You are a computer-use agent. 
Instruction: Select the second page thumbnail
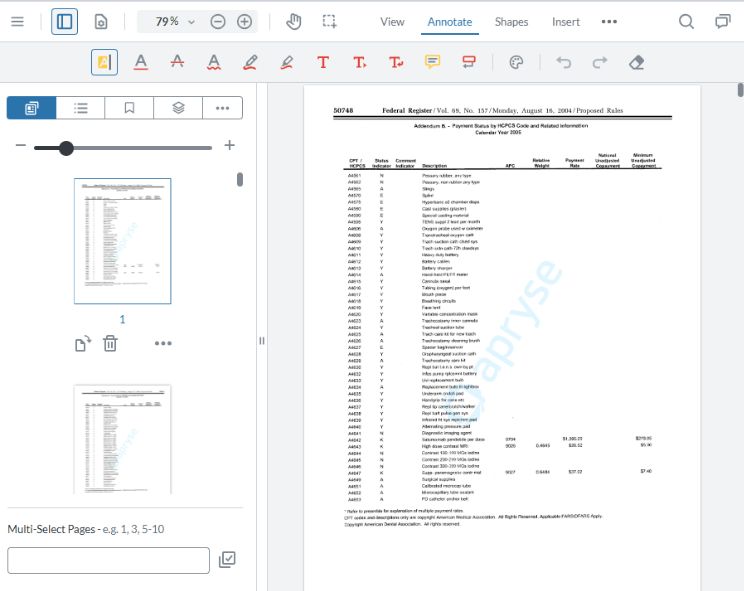122,440
